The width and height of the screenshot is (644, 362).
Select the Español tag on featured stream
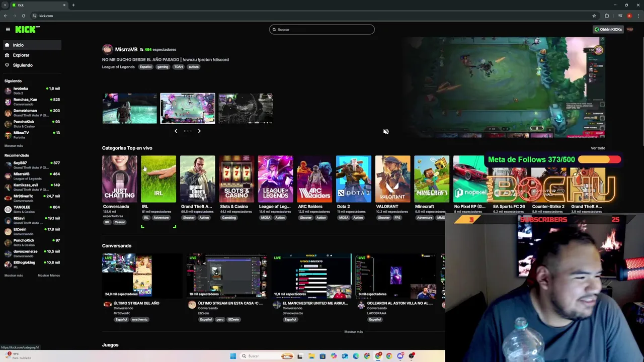pyautogui.click(x=146, y=67)
